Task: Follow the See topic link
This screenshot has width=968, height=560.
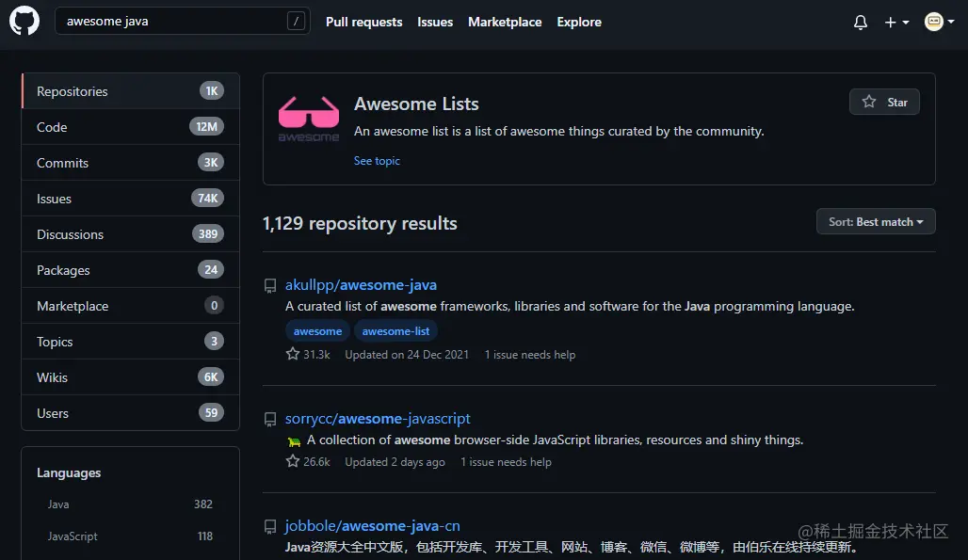Action: click(x=377, y=161)
